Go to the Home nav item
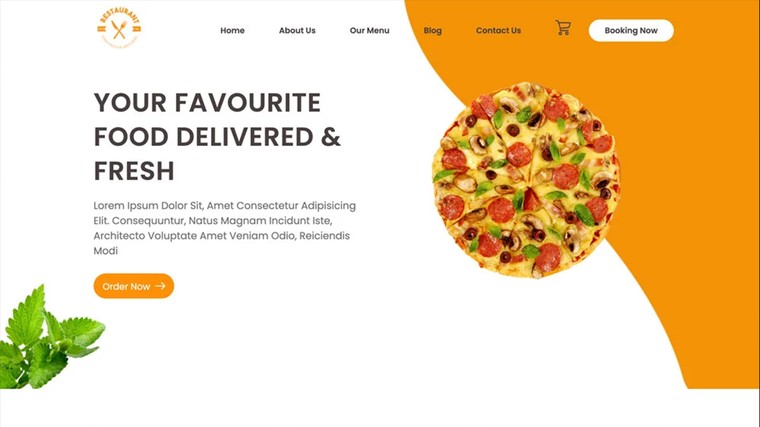Screen dimensions: 760x427 [x=232, y=31]
